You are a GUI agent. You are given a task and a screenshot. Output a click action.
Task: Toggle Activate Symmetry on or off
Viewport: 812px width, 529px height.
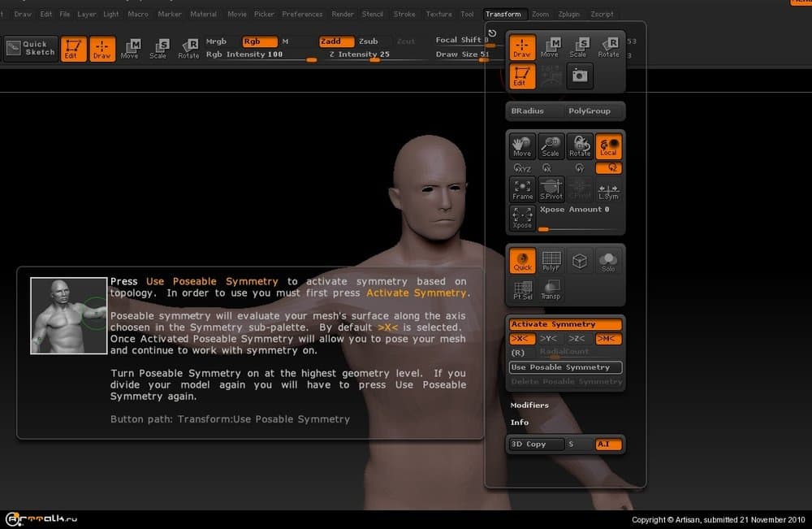tap(565, 324)
